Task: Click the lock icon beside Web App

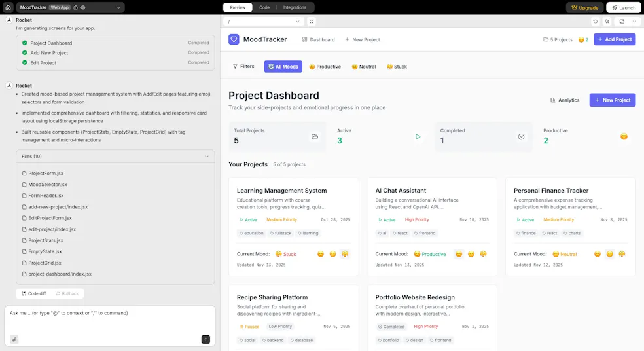Action: point(75,7)
